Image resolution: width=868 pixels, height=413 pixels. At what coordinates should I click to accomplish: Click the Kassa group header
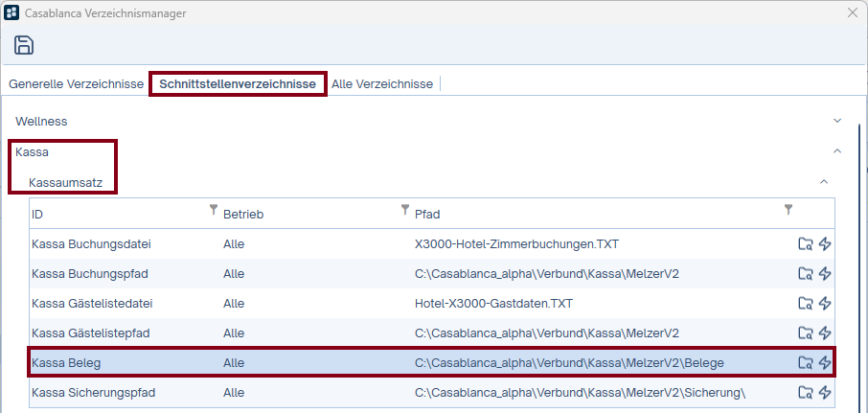pos(32,152)
